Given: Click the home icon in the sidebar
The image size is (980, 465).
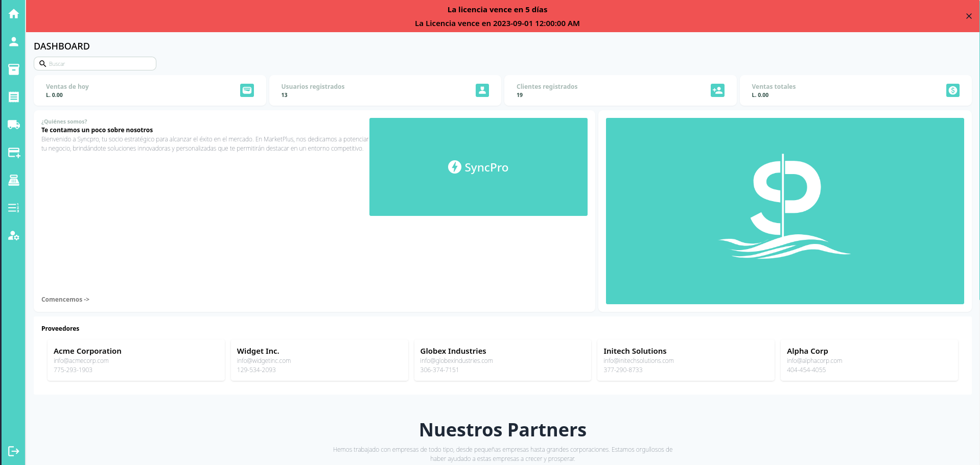Looking at the screenshot, I should 14,14.
